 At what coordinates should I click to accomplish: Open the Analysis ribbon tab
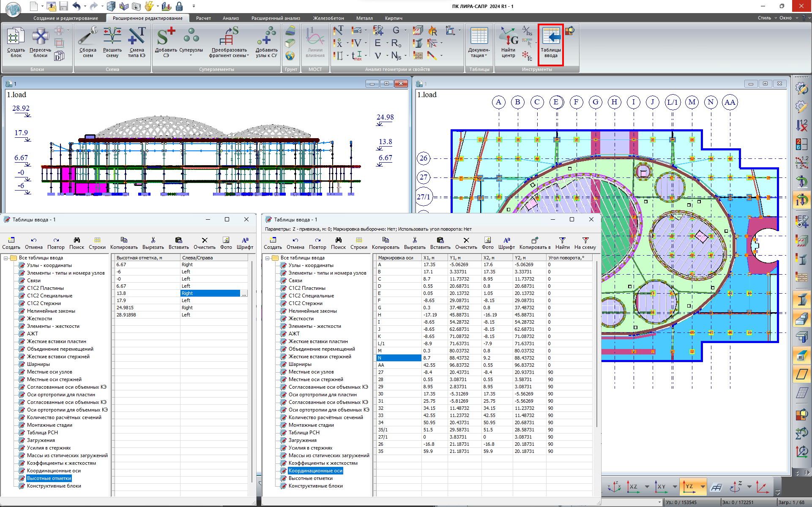click(230, 18)
